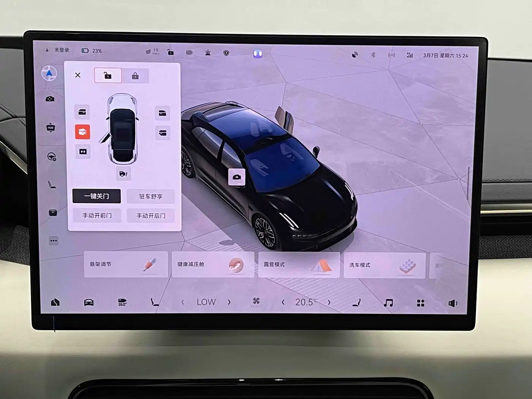
Task: Tap the fan climate icon
Action: click(x=256, y=302)
